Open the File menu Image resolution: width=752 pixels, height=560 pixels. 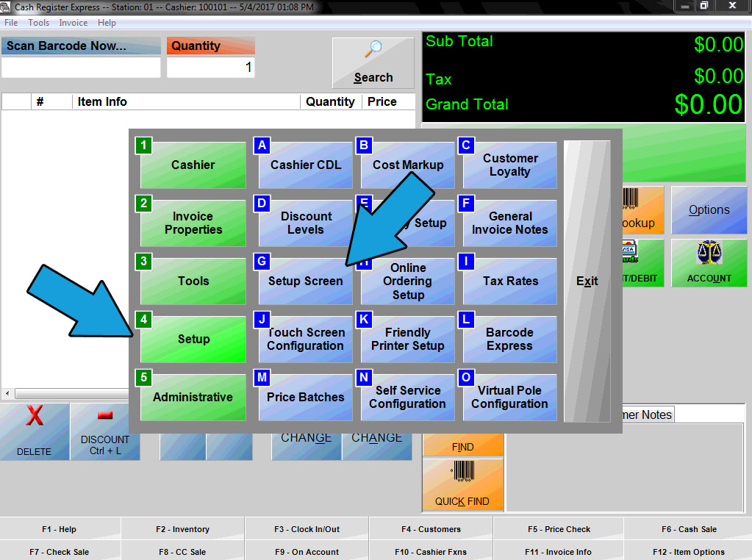pyautogui.click(x=11, y=23)
